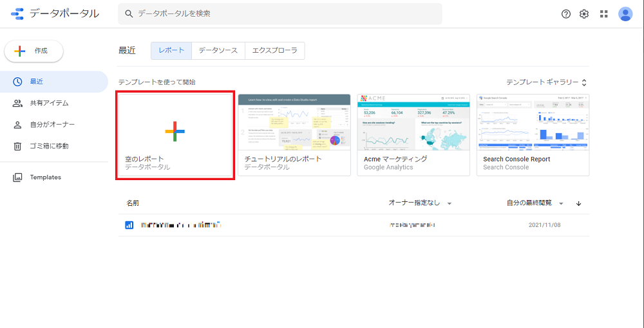Select the レポート tab
The image size is (644, 328).
(171, 51)
